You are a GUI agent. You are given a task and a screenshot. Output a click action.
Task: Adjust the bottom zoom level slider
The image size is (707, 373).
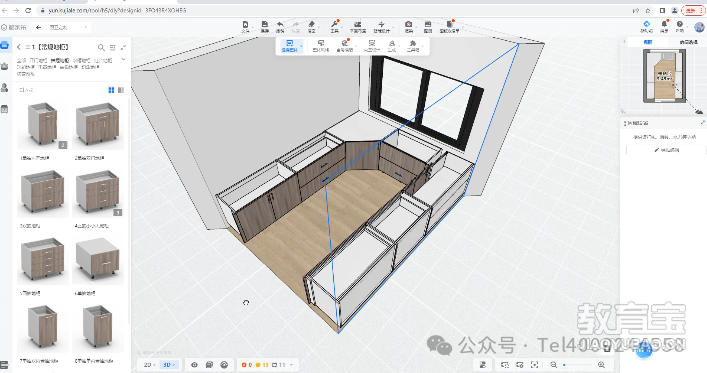point(577,364)
